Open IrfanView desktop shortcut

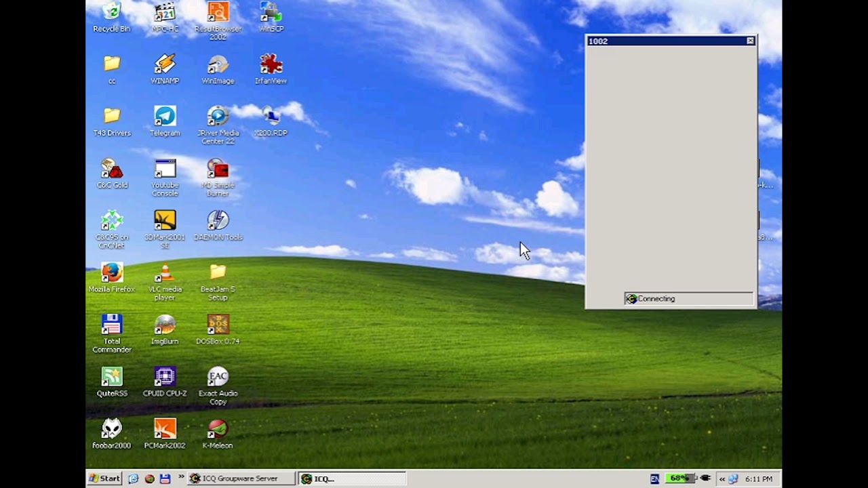pyautogui.click(x=271, y=69)
